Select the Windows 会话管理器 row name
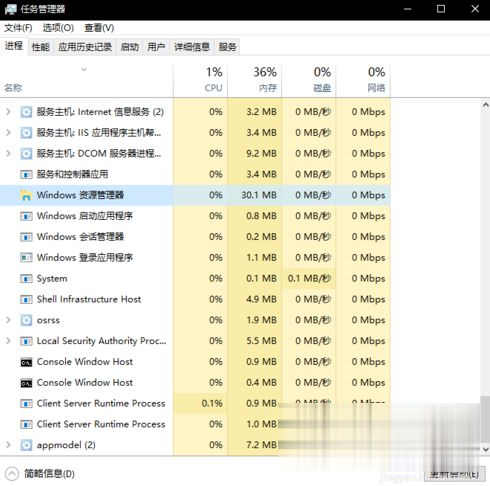The image size is (490, 486). pos(80,237)
